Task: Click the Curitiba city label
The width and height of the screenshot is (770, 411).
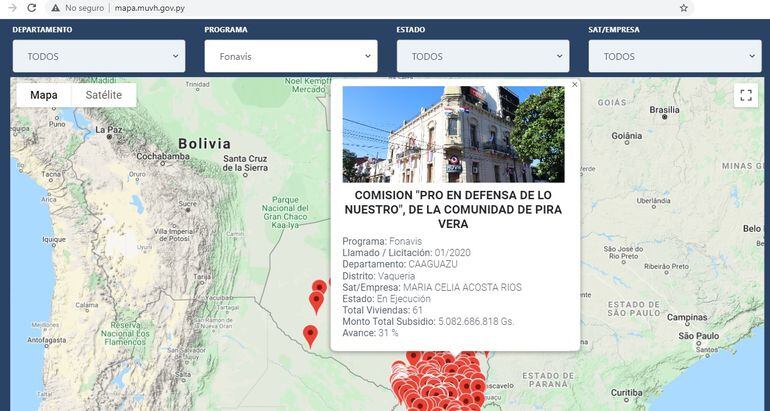Action: [626, 393]
